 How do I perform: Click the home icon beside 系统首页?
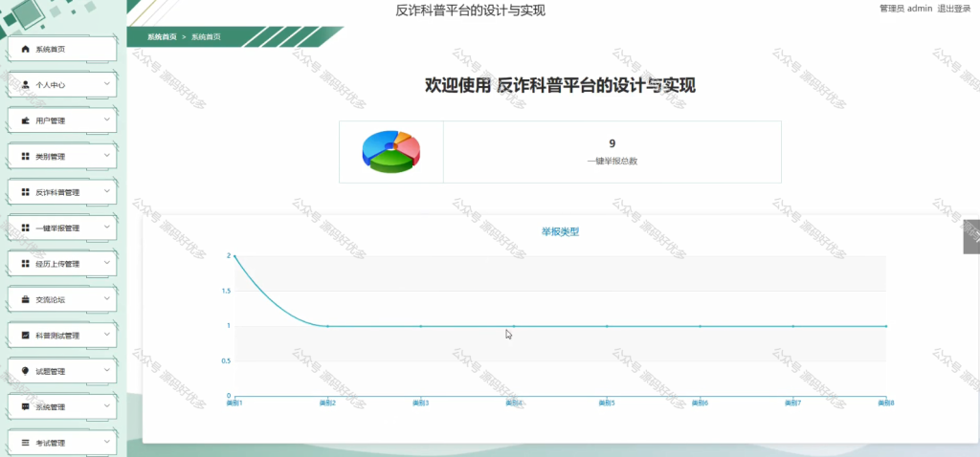pyautogui.click(x=26, y=49)
